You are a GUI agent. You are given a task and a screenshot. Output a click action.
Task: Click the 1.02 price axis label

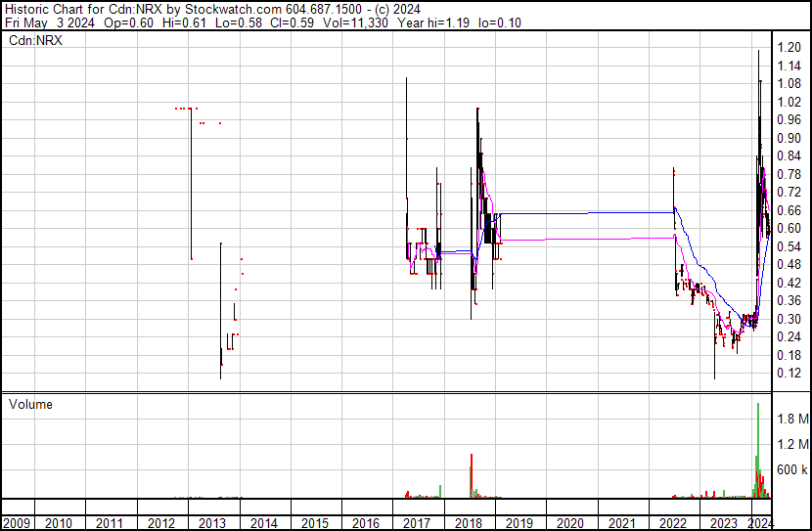789,102
